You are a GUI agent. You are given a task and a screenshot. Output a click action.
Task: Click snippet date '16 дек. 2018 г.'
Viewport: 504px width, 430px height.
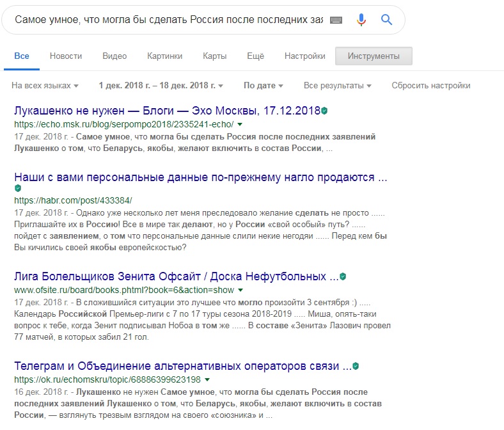41,392
